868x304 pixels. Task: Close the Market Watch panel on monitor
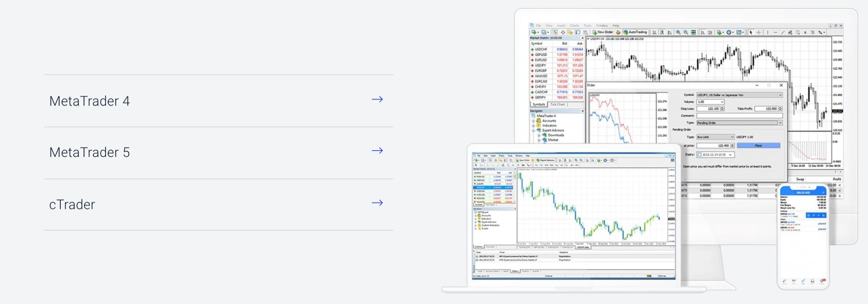582,38
